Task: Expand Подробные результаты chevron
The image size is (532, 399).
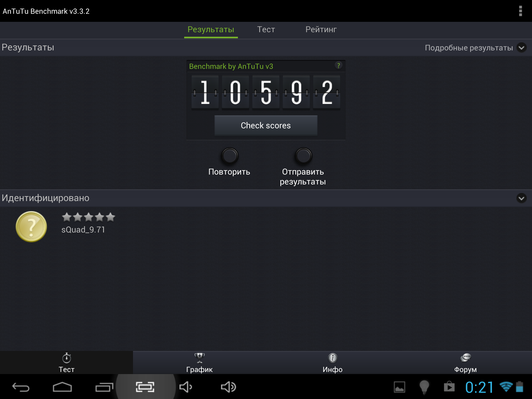Action: (521, 48)
